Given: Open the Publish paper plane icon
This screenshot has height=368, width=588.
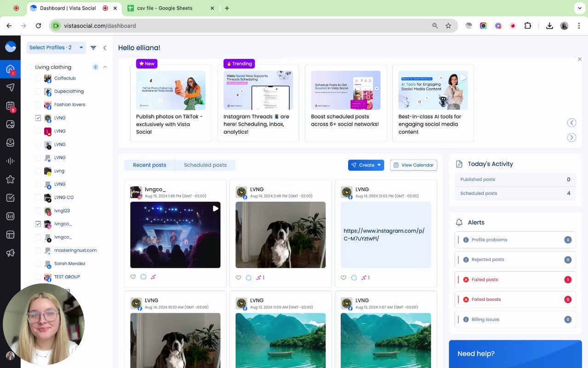Looking at the screenshot, I should click(x=10, y=87).
